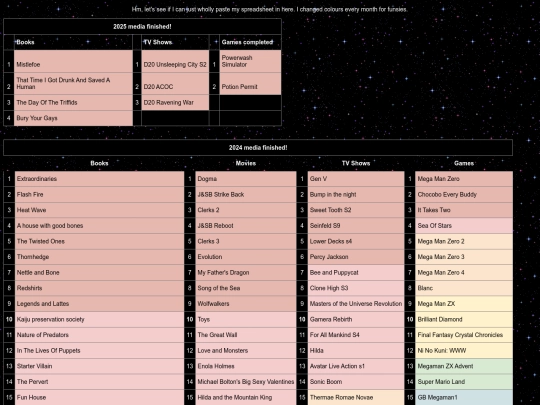Select the 'Clerks 3' movie cell
The image size is (540, 405).
click(x=246, y=241)
